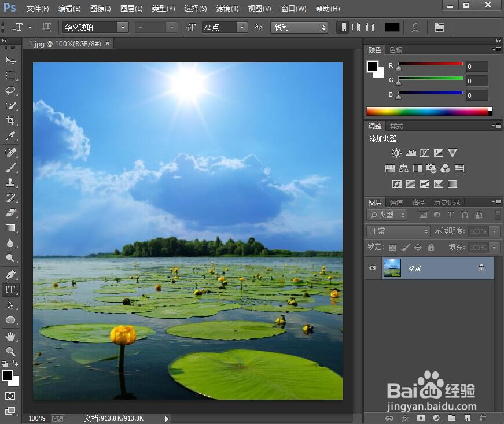Add layer mask button
504x424 pixels.
421,418
